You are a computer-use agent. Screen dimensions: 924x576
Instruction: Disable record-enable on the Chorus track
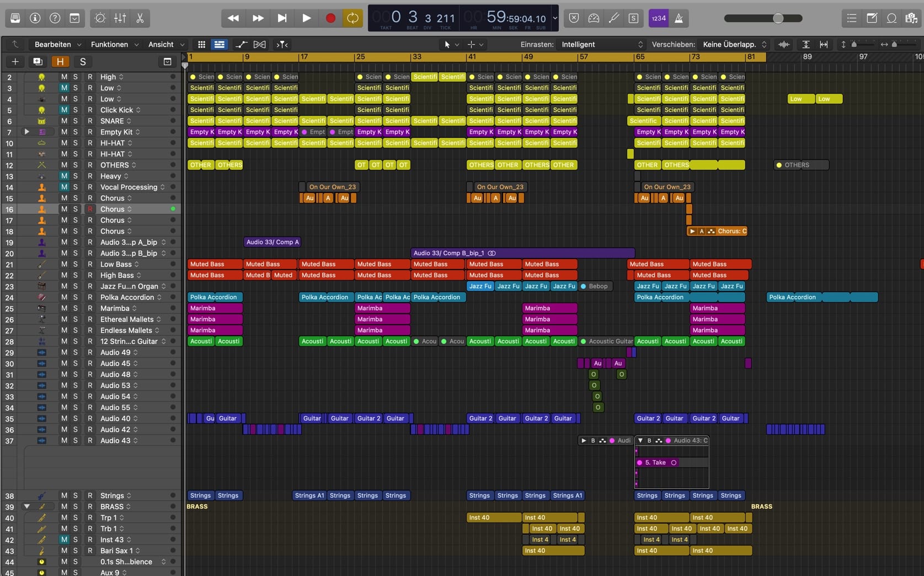pyautogui.click(x=89, y=209)
